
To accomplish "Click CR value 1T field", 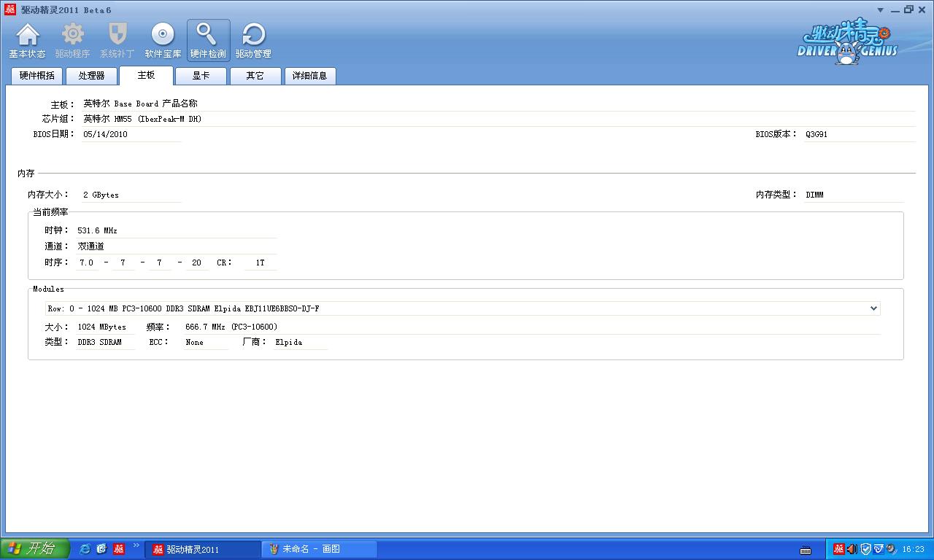I will point(260,262).
